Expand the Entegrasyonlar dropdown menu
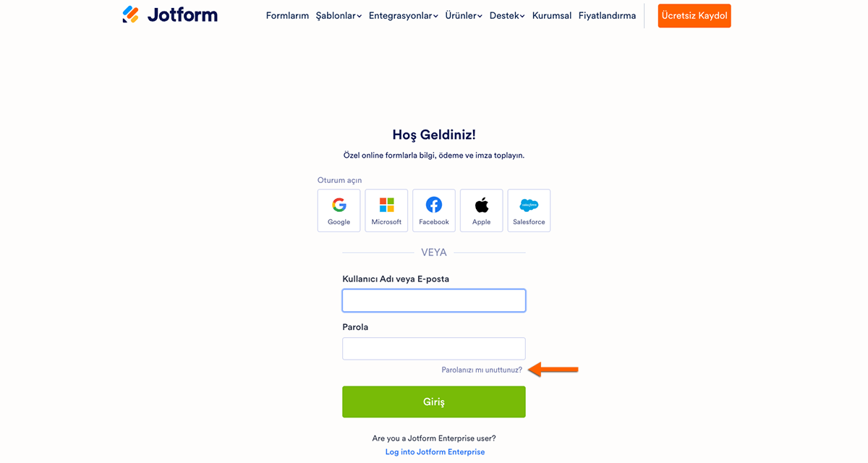Screen dimensions: 868x463 tap(403, 16)
